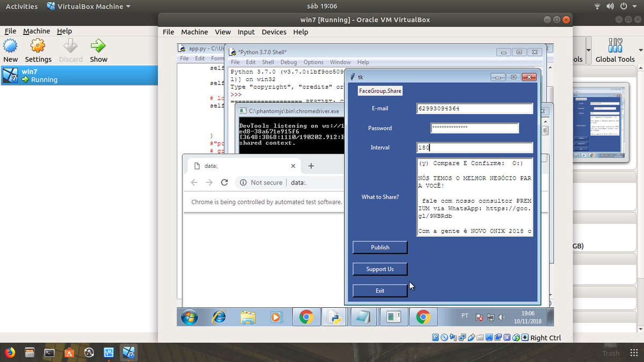Open Input menu in win7 VM window
Image resolution: width=644 pixels, height=362 pixels.
(x=246, y=32)
